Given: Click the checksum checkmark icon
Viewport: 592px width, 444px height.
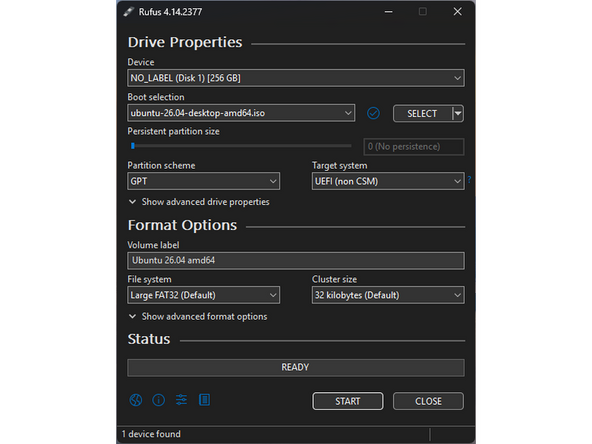Looking at the screenshot, I should 373,113.
